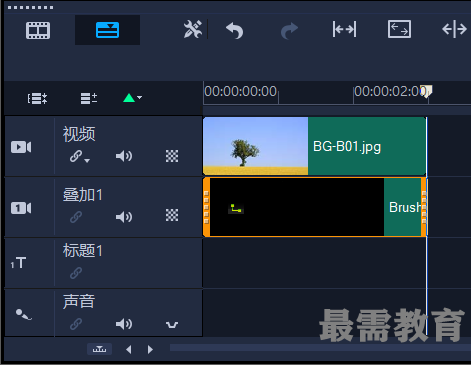Select the 声音 voice track microphone icon
This screenshot has width=471, height=365.
(24, 314)
